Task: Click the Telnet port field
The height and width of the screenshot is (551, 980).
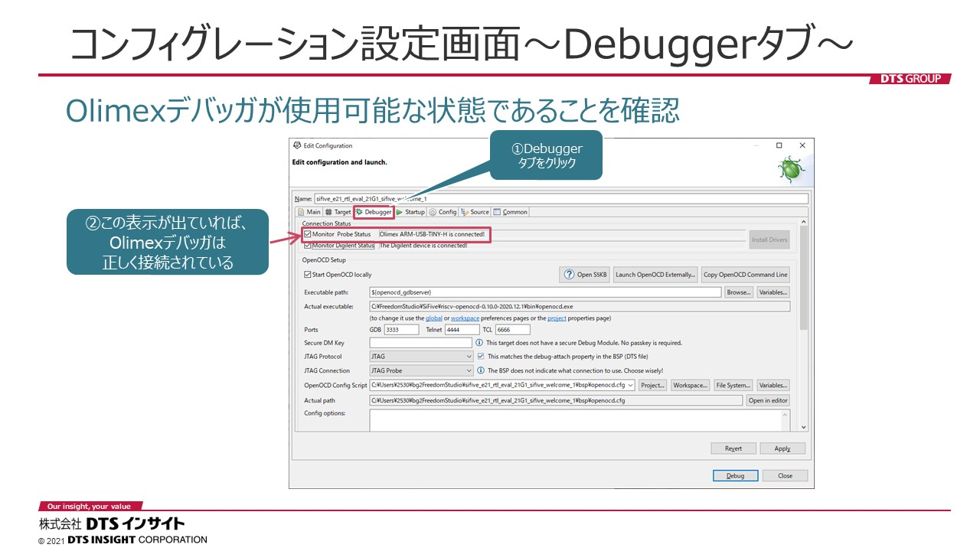Action: [462, 330]
